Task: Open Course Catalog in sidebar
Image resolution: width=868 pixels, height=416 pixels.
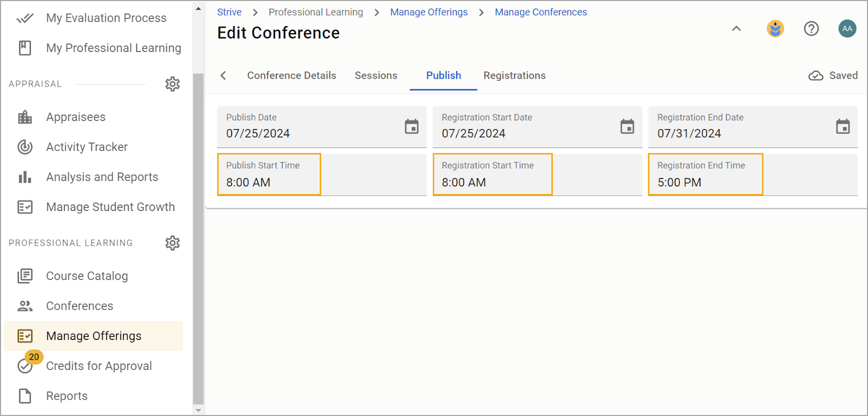Action: [93, 276]
